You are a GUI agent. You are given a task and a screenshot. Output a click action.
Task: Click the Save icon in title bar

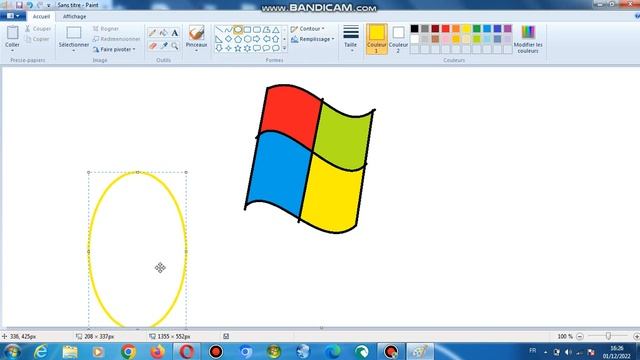[x=19, y=5]
